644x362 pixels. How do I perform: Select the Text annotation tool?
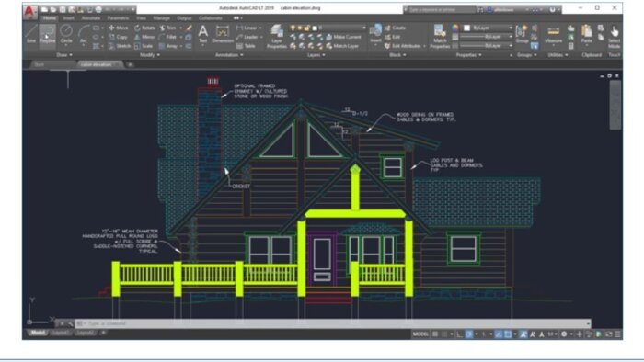pos(203,34)
